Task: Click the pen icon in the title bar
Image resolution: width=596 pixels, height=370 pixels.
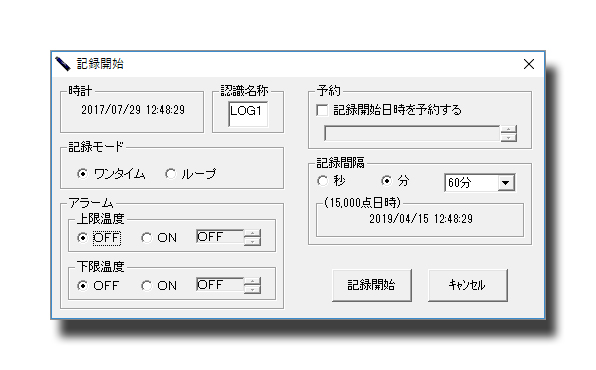Action: click(63, 64)
